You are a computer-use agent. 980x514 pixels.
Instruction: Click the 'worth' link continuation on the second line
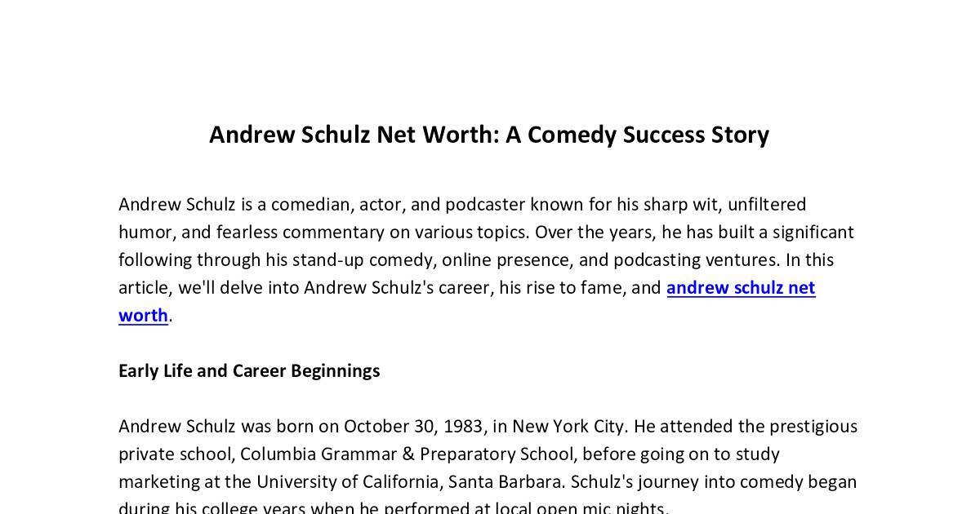[x=143, y=316]
